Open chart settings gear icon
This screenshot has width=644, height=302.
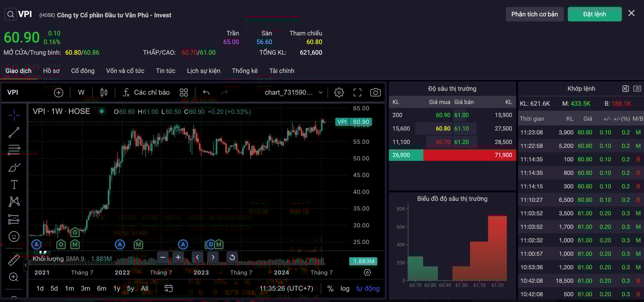click(x=339, y=93)
